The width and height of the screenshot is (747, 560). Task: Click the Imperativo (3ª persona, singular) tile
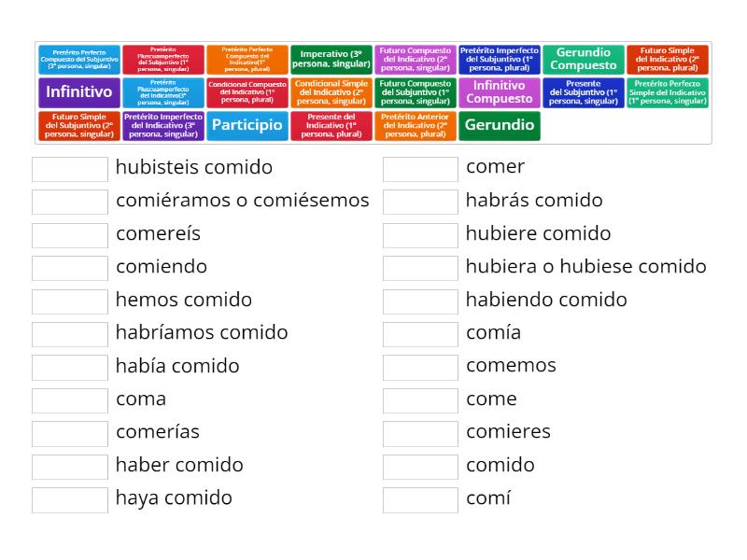[x=331, y=58]
